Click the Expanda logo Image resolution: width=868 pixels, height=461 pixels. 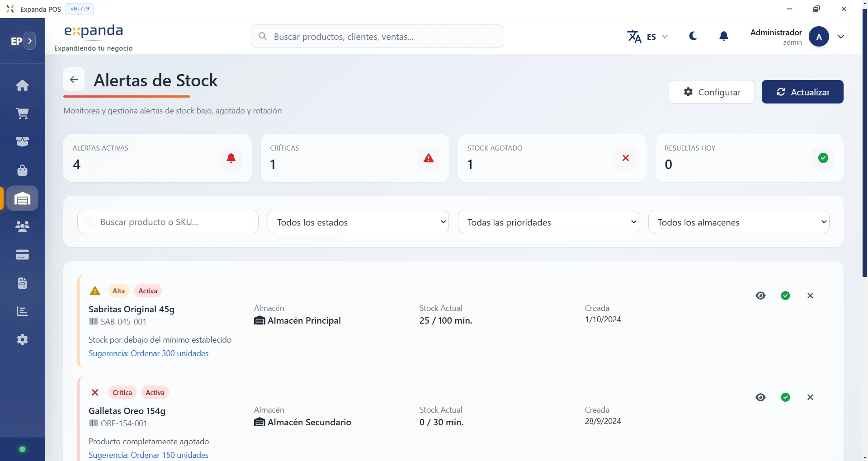coord(94,32)
